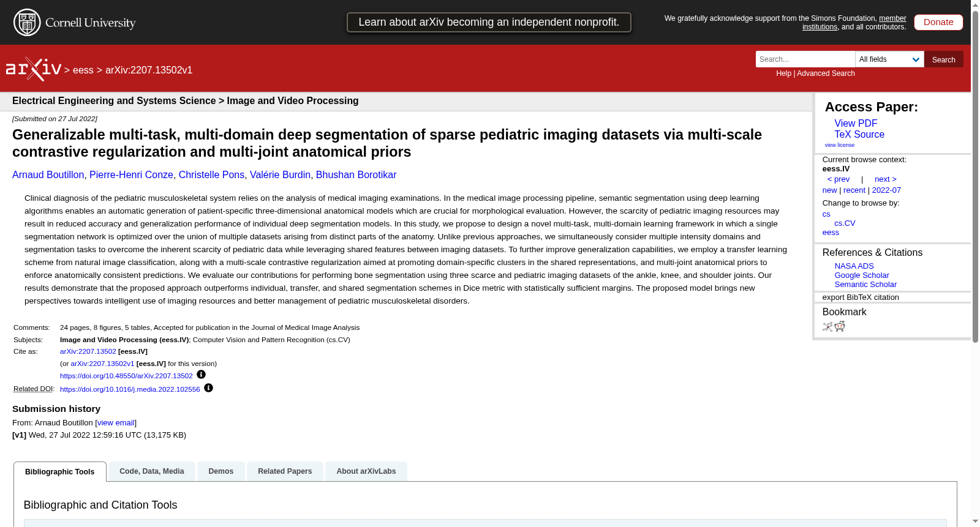The height and width of the screenshot is (527, 980).
Task: Open author Valérie Burdin
Action: tap(280, 175)
